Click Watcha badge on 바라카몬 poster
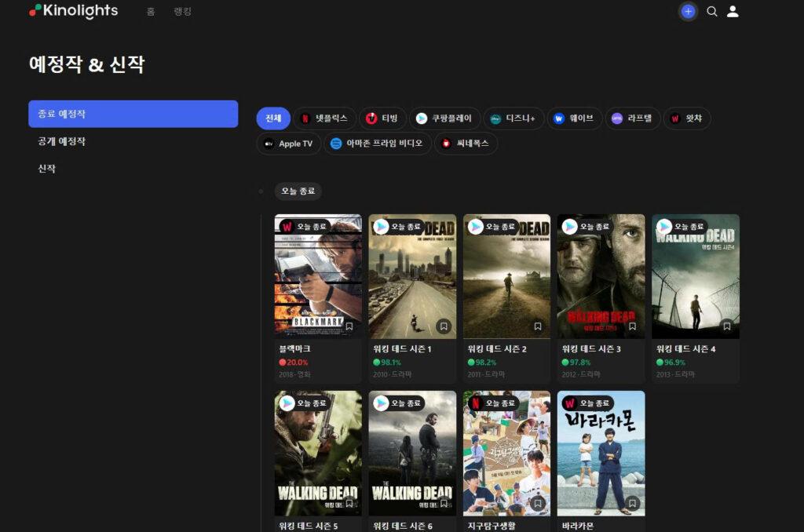This screenshot has height=532, width=804. click(x=570, y=403)
